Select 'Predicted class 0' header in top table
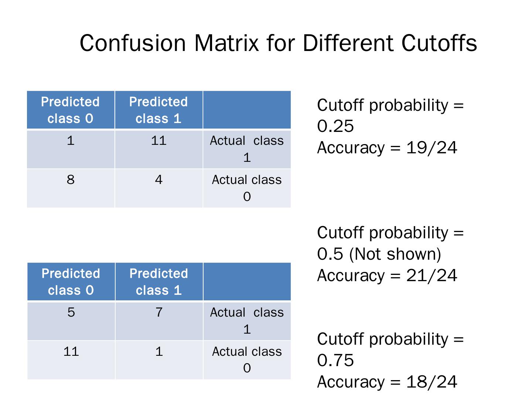Screen dimensions: 532x399 (x=70, y=110)
